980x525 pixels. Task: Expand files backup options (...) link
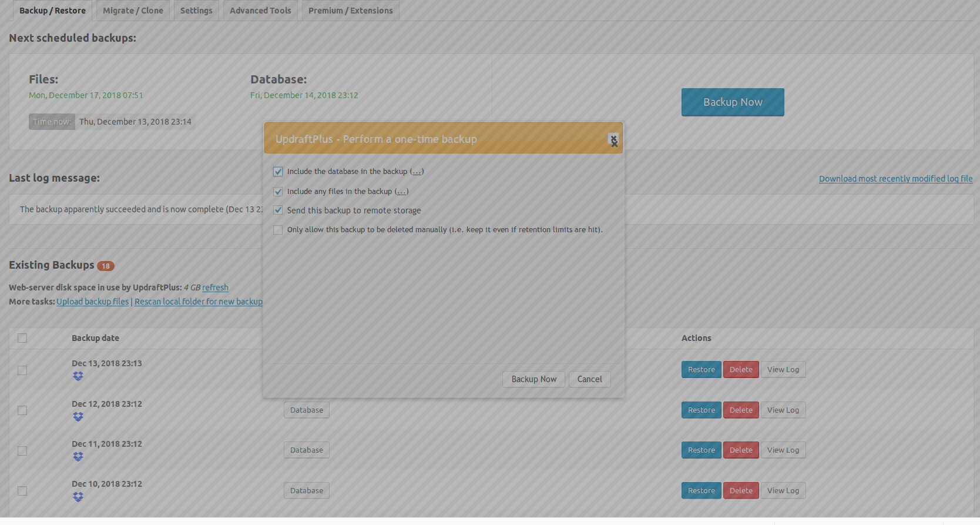coord(401,192)
